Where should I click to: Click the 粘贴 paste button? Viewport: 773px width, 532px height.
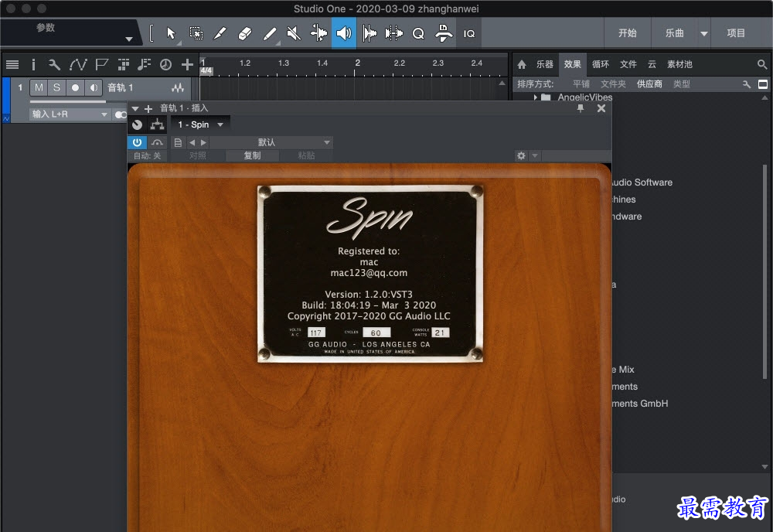(x=306, y=155)
